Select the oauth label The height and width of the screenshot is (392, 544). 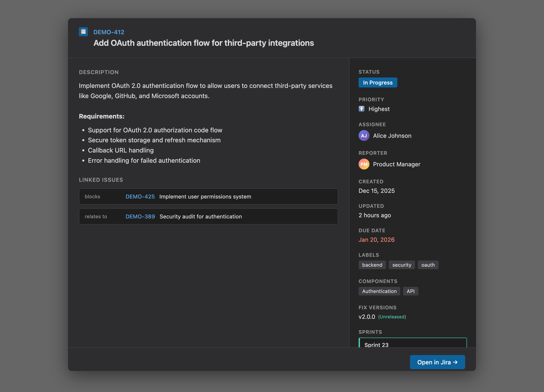pos(428,265)
